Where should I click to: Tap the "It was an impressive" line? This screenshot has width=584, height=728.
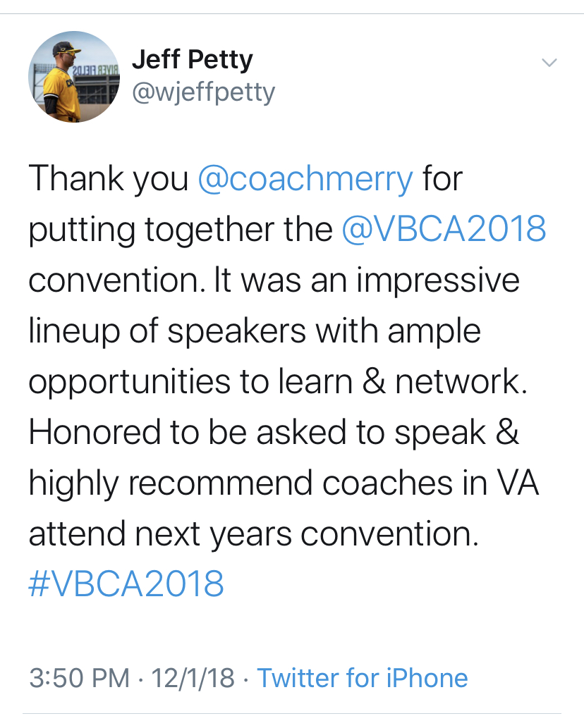(x=366, y=280)
